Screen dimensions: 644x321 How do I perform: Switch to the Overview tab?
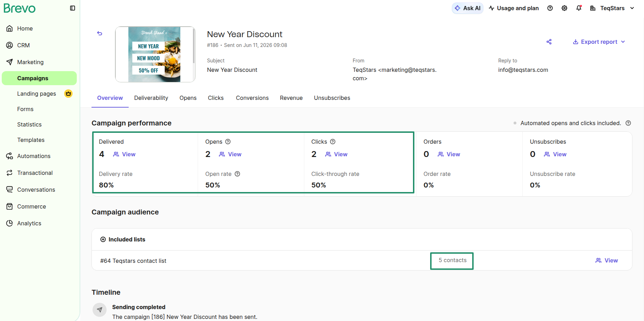[x=110, y=98]
